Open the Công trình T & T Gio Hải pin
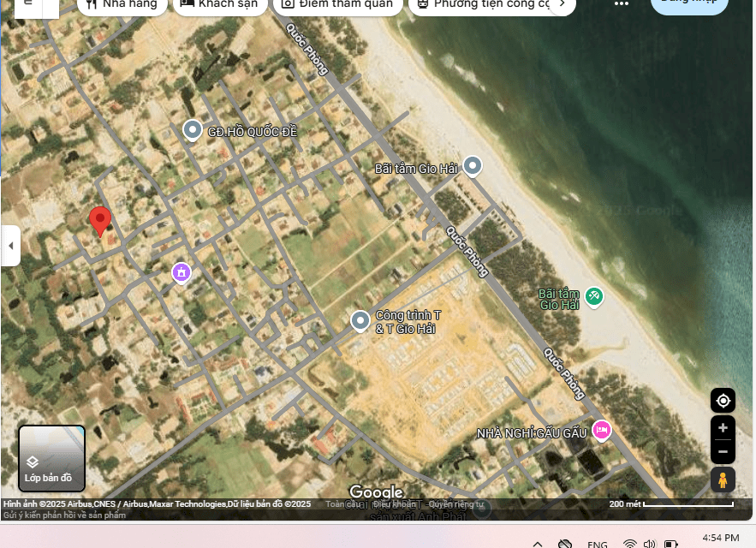Screen dimensions: 756x548 360,321
